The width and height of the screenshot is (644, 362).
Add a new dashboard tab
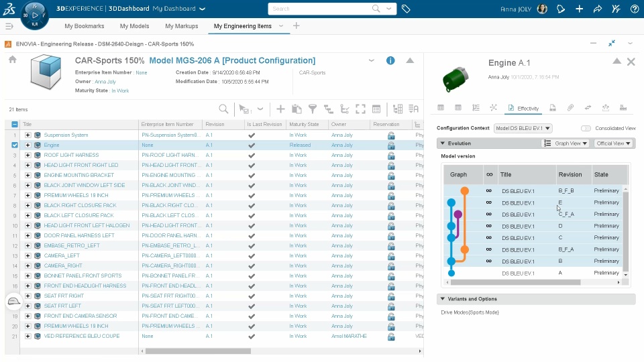click(x=296, y=26)
